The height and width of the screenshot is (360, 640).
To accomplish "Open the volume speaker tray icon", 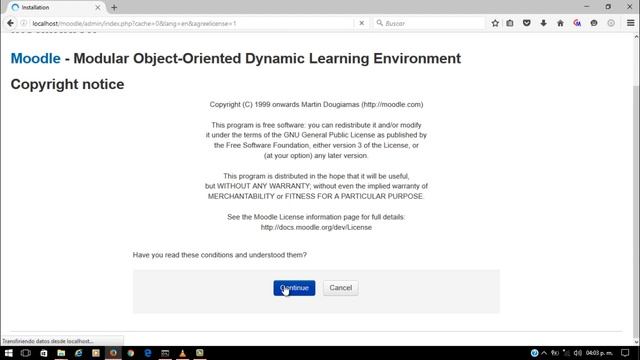I will pyautogui.click(x=577, y=353).
